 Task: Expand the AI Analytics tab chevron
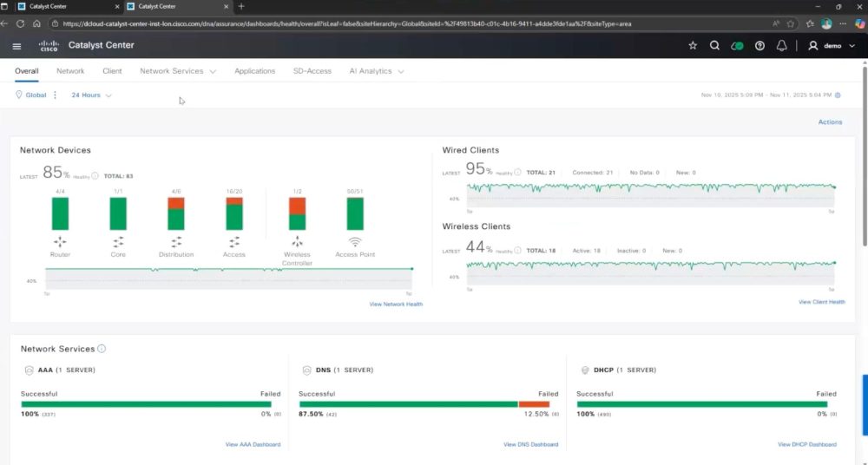point(401,71)
